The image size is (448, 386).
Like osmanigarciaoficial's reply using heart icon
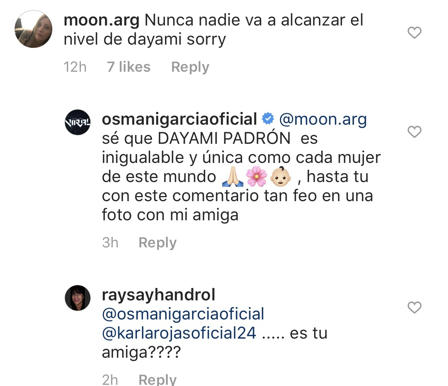coord(414,132)
